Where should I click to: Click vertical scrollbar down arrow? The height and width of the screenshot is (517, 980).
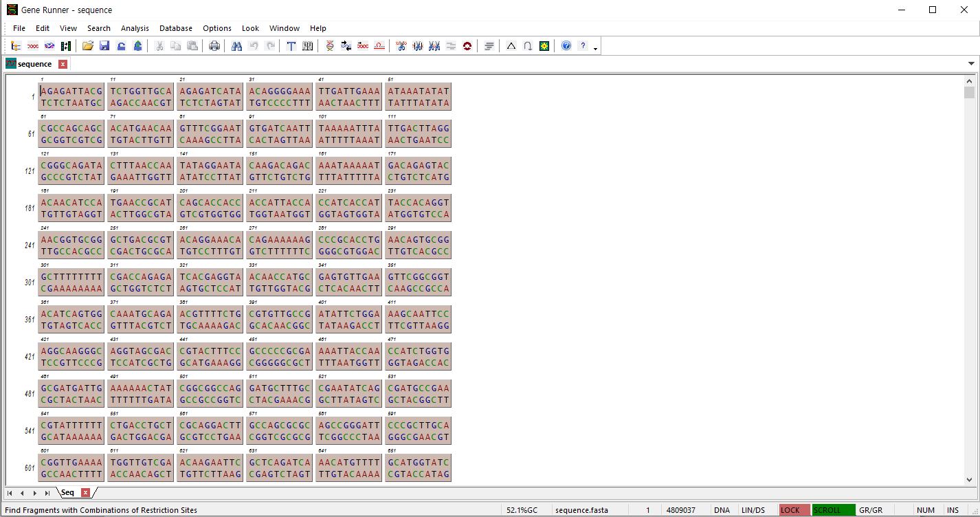tap(969, 480)
